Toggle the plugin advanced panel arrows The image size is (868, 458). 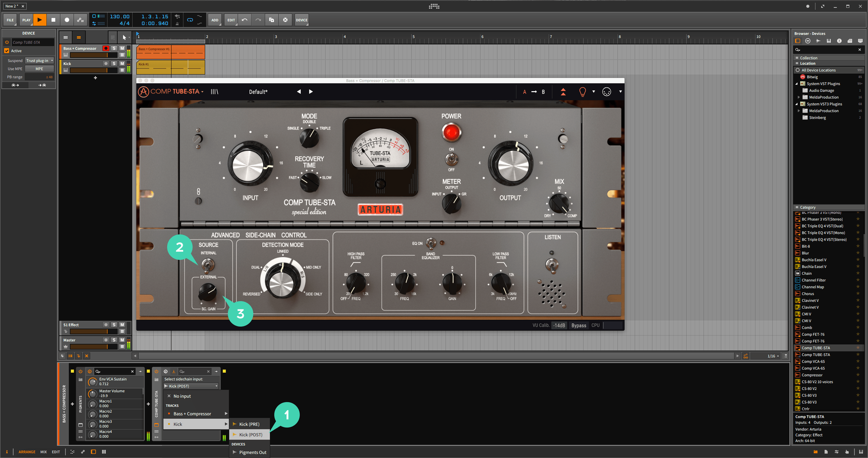pos(563,92)
